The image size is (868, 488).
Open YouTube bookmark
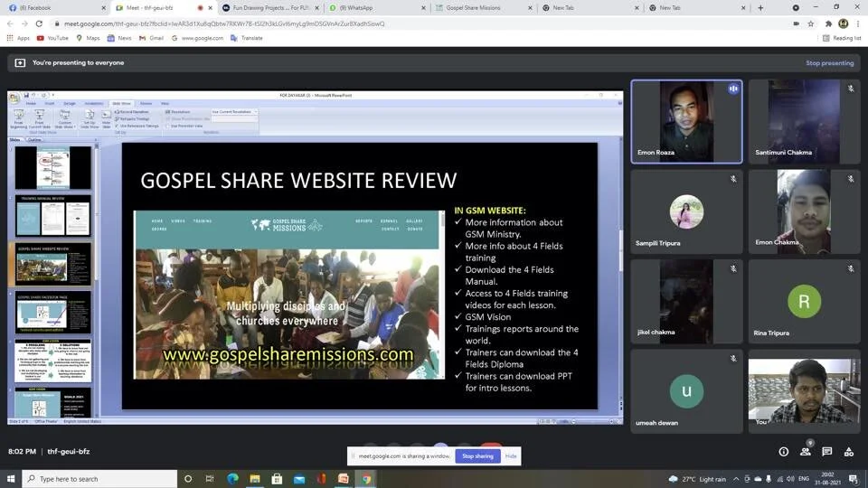pyautogui.click(x=52, y=38)
